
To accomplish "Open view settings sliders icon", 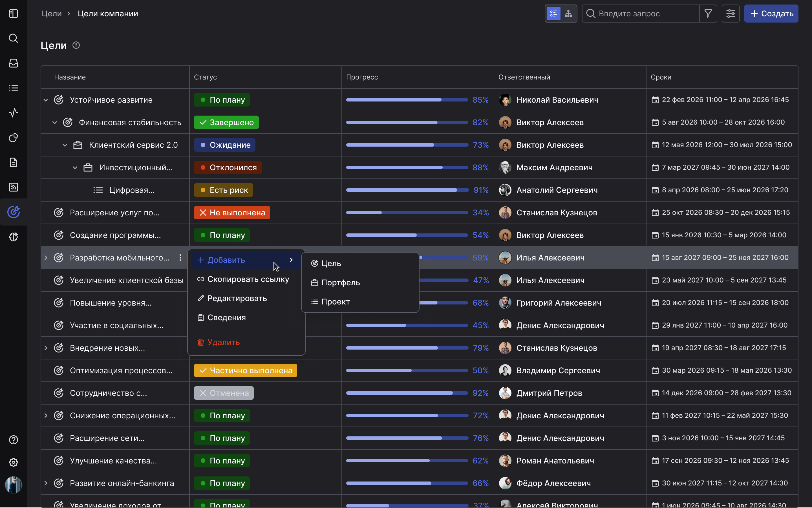I will 731,14.
